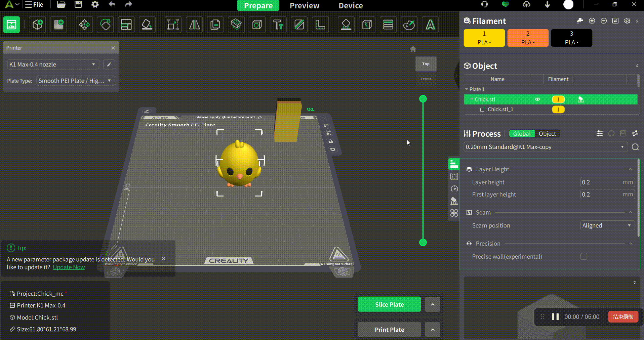Select the Text emboss tool
Screen dimensions: 644x340
click(x=278, y=25)
